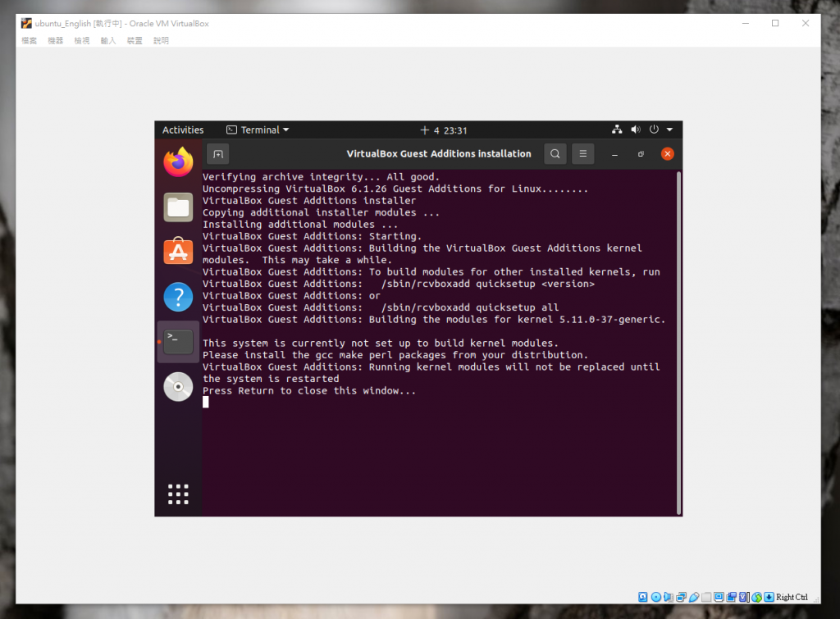The image size is (840, 619).
Task: Open Firefox from the Ubuntu dock
Action: coord(178,162)
